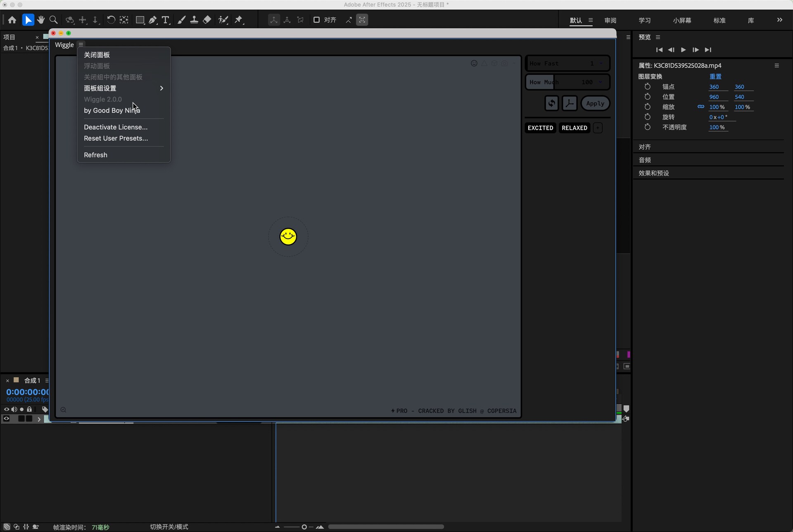
Task: Click the Wiggle loop refresh icon button
Action: pyautogui.click(x=551, y=103)
